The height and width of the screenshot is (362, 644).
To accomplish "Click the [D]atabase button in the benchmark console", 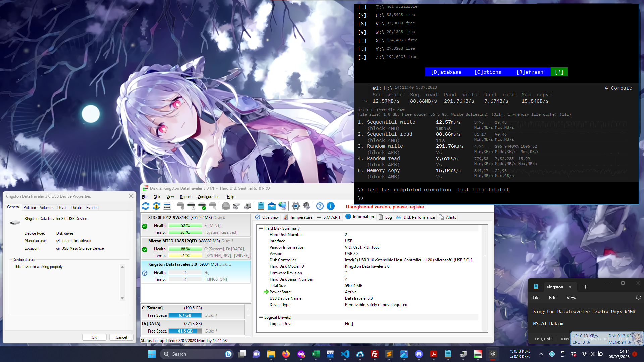I will point(446,72).
